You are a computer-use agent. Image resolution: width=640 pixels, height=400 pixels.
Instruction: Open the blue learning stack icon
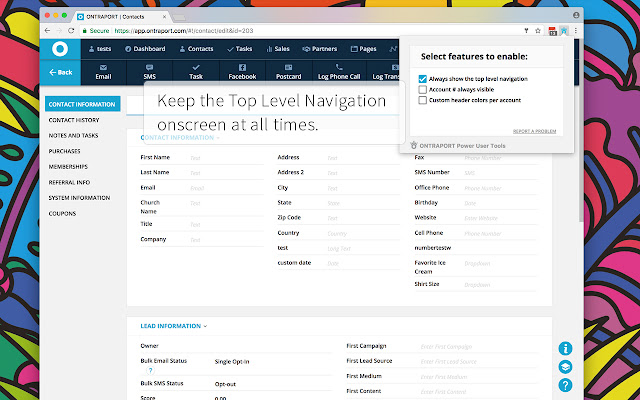565,367
